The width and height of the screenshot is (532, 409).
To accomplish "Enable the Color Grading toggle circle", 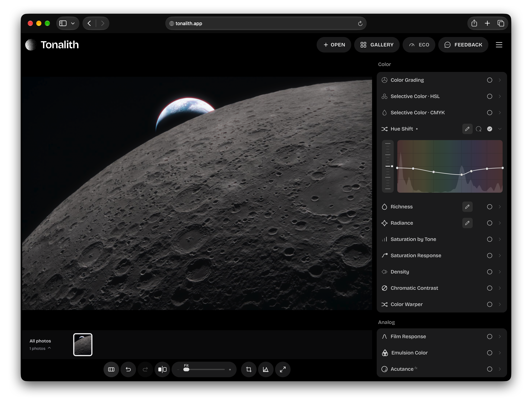I will click(489, 80).
